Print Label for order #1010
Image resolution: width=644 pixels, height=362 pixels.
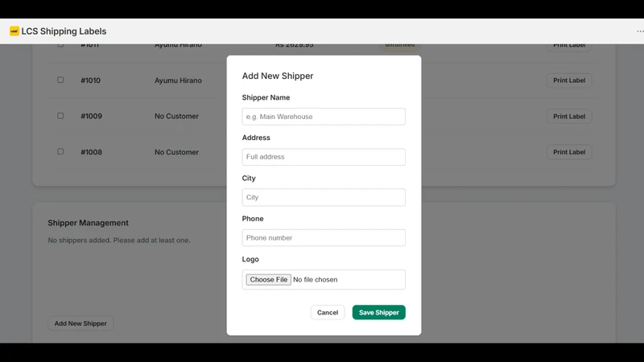(x=569, y=80)
